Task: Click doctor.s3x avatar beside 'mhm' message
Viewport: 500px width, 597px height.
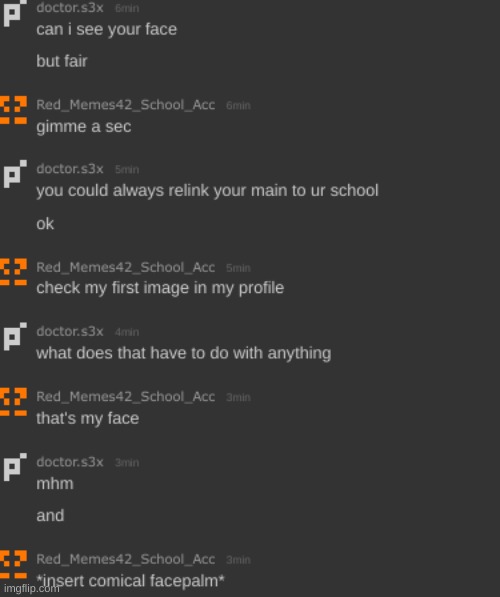Action: (x=15, y=467)
